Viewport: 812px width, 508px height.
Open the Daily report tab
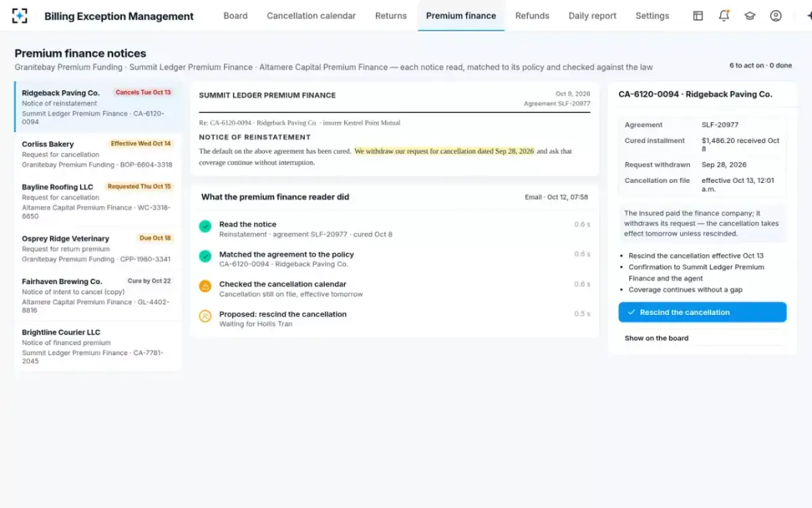tap(593, 16)
